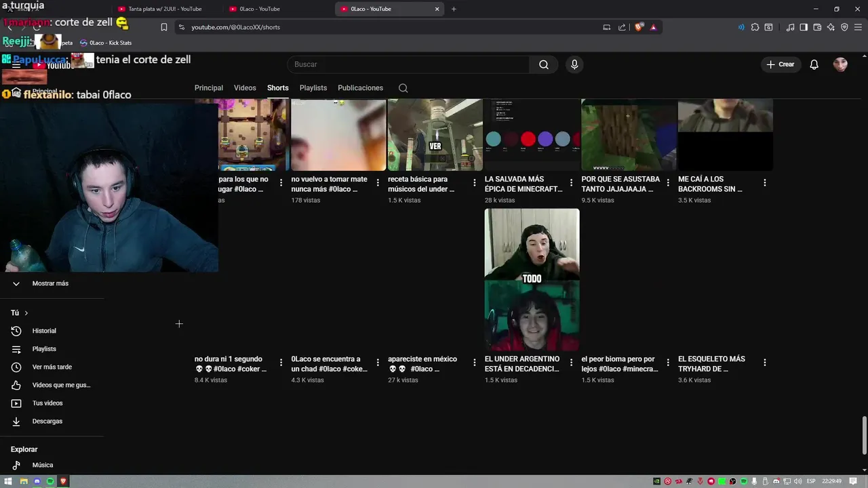Expand the Tú section chevron

click(26, 313)
